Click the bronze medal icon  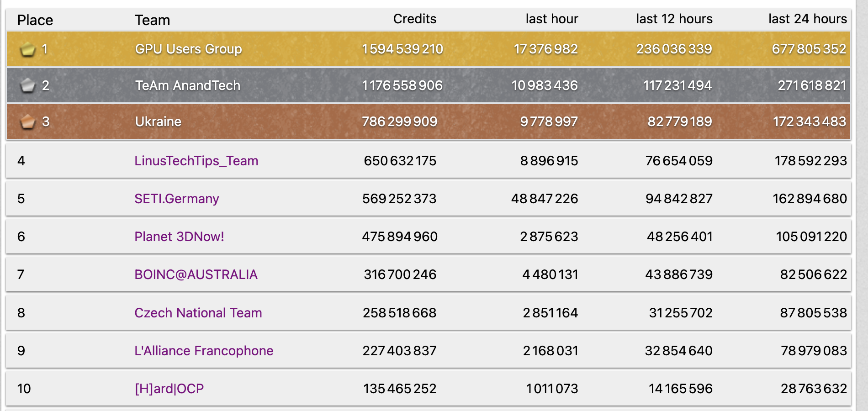28,121
